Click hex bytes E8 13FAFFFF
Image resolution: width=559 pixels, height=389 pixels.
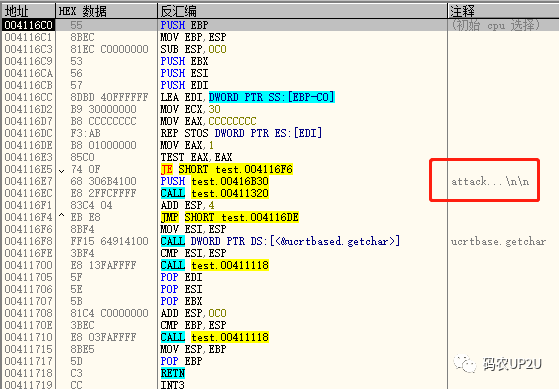tap(103, 265)
